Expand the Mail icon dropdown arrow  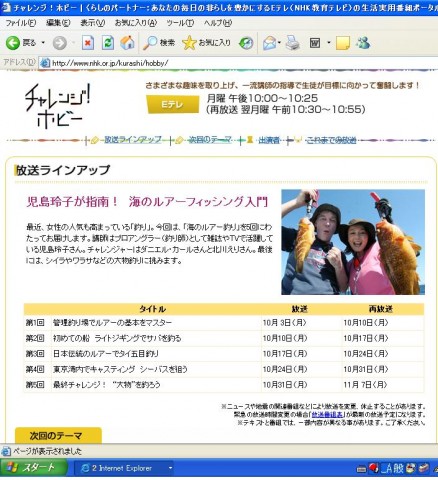coord(279,43)
